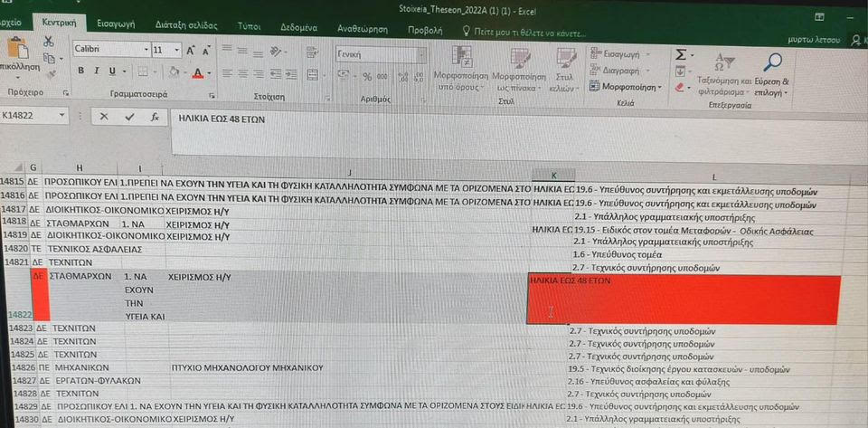868x428 pixels.
Task: Toggle Italic formatting
Action: tap(97, 71)
